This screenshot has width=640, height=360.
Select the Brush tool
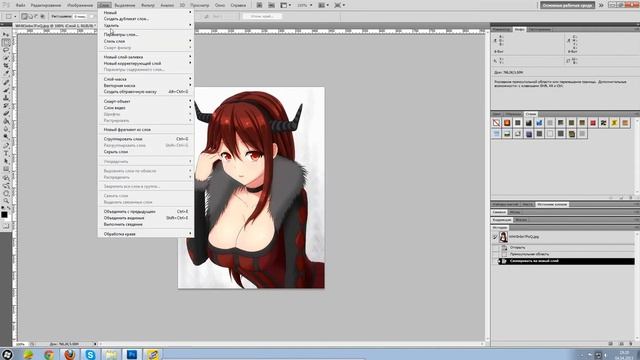click(x=6, y=91)
